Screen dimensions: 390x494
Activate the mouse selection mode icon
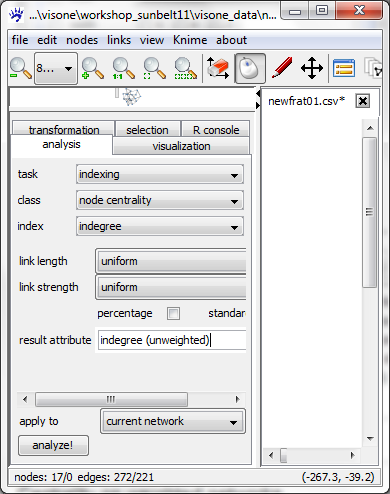point(250,68)
